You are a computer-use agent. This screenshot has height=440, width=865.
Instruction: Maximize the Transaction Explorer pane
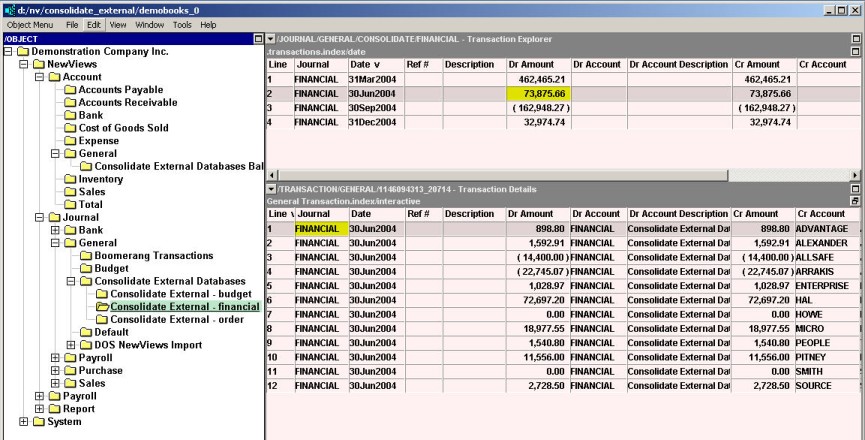855,38
